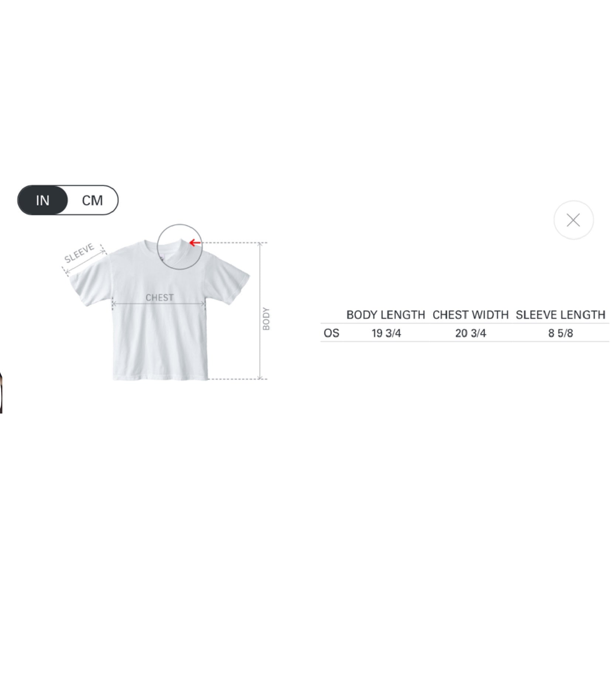
Task: Select the IN unit option
Action: (x=43, y=200)
